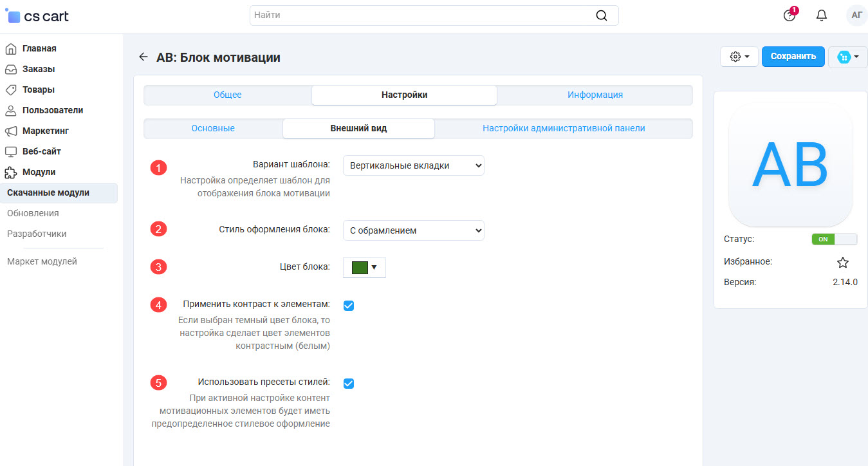The height and width of the screenshot is (466, 868).
Task: Open the help icon with red badge
Action: click(790, 15)
